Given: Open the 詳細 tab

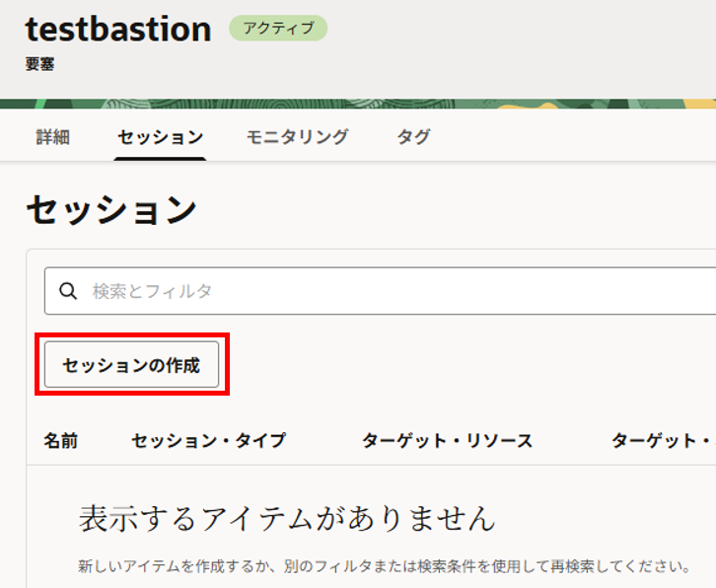Looking at the screenshot, I should coord(53,137).
